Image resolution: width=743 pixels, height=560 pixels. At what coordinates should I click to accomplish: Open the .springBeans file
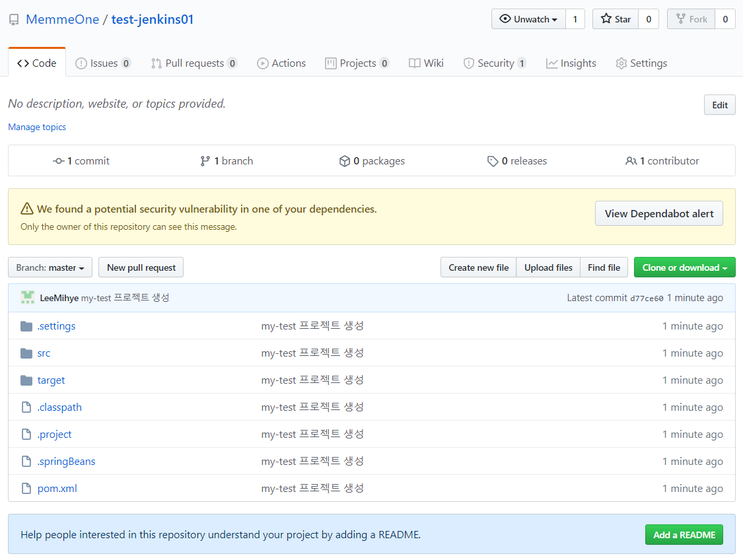tap(66, 461)
